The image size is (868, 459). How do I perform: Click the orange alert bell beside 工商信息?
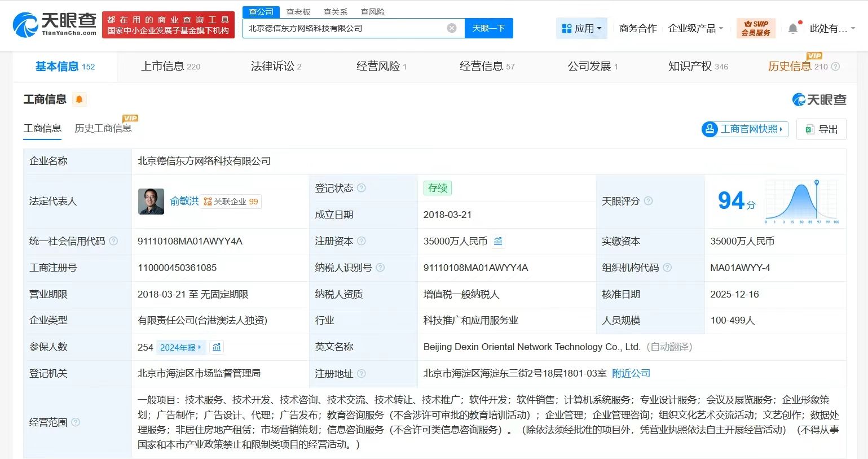tap(79, 99)
